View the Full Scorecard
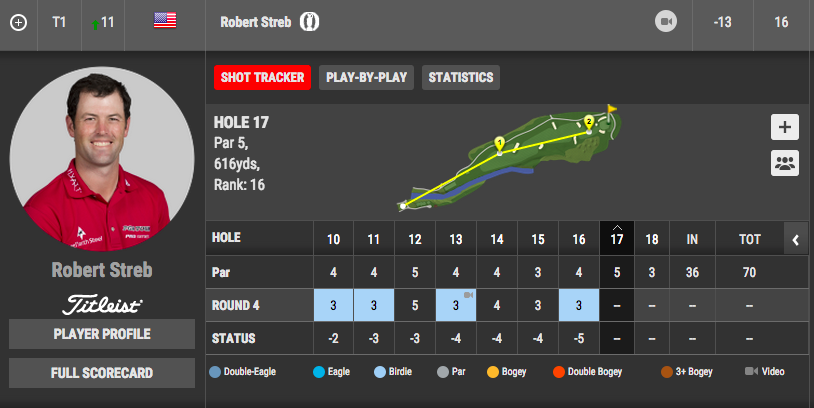 tap(102, 373)
